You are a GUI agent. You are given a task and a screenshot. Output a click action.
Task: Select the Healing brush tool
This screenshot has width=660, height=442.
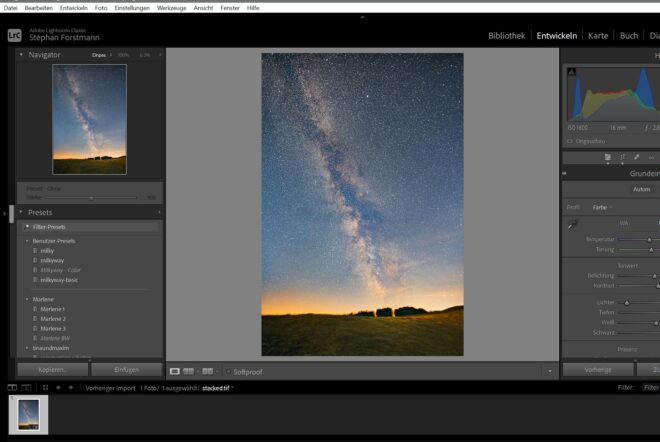click(636, 157)
